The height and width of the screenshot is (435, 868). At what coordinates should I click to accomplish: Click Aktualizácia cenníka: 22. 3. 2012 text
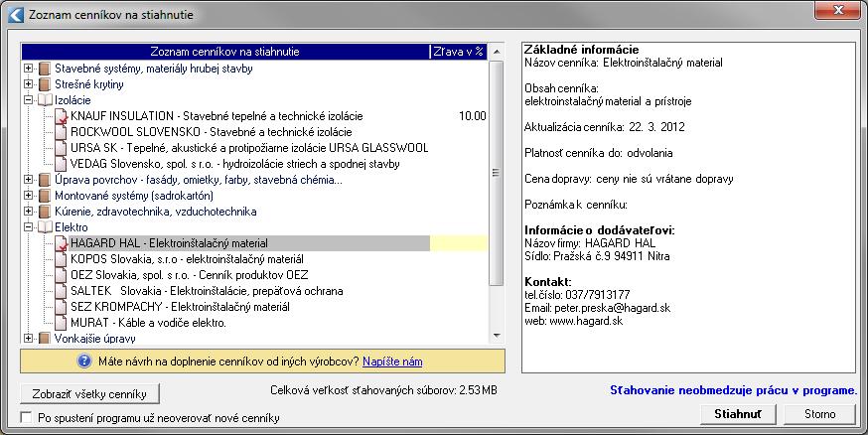[x=605, y=127]
